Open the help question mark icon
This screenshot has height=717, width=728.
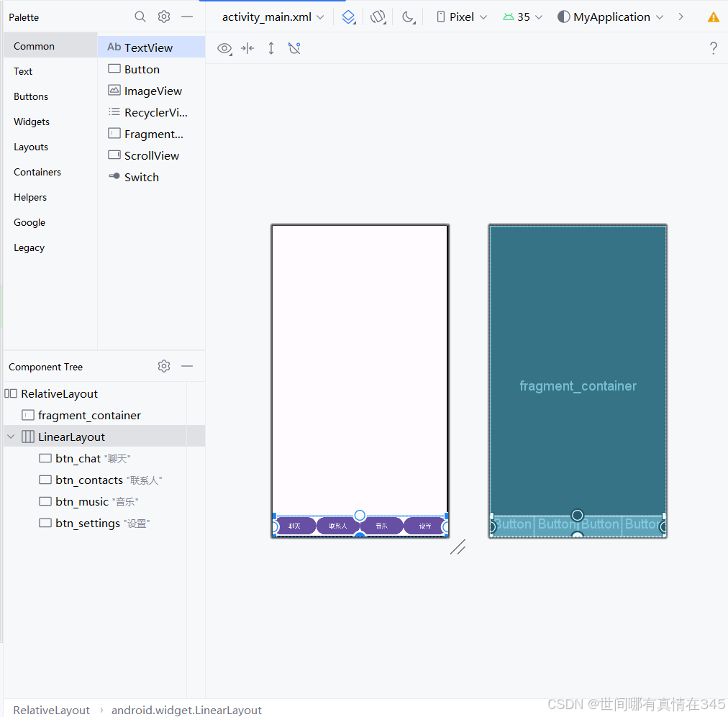[714, 48]
